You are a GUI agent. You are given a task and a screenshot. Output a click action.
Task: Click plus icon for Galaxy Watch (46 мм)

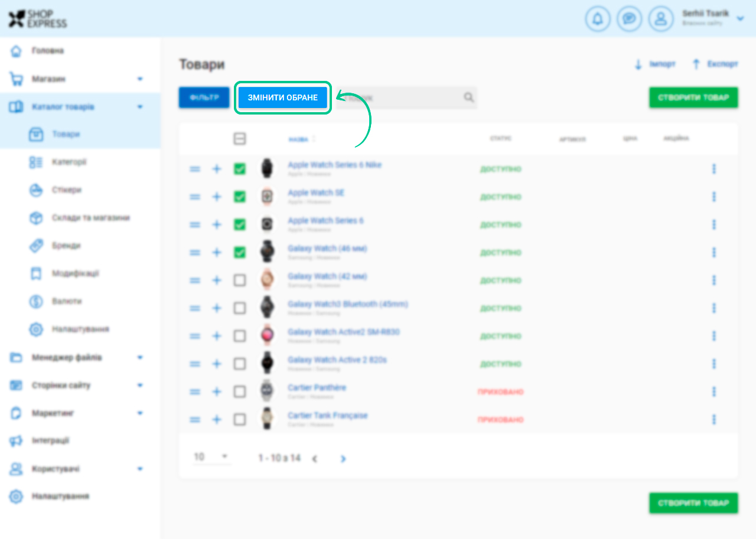tap(217, 252)
